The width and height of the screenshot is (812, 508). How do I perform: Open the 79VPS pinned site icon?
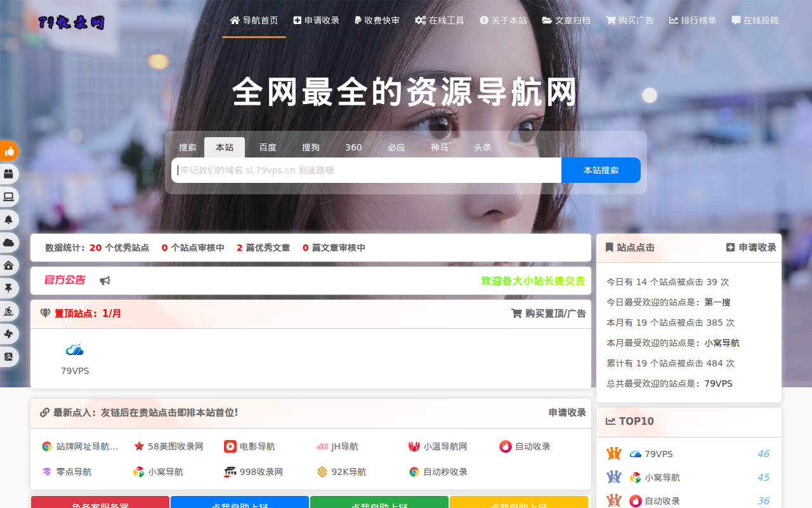(75, 351)
